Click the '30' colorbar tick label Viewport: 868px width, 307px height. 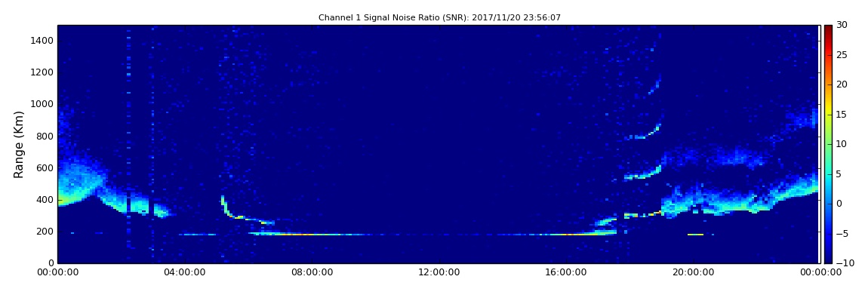tap(842, 25)
